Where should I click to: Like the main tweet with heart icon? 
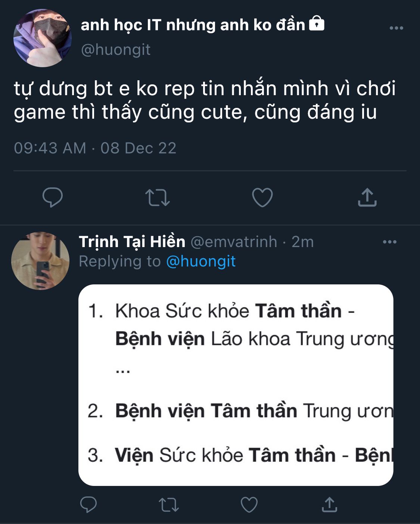tap(262, 197)
